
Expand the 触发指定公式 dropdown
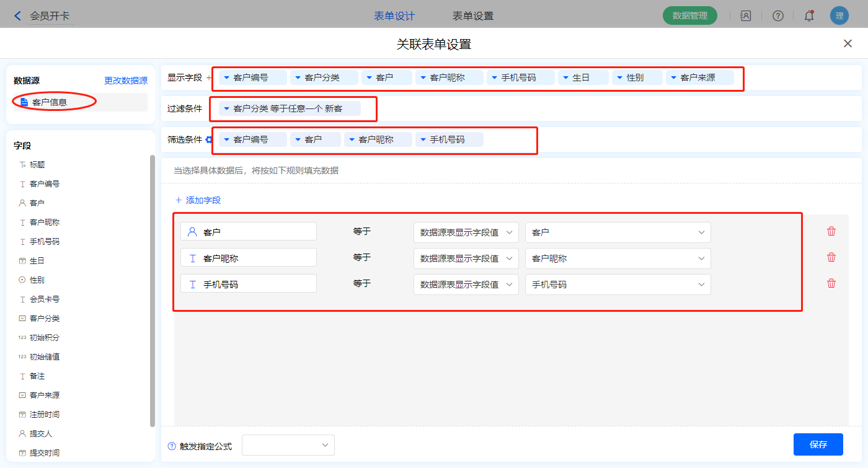pos(288,445)
